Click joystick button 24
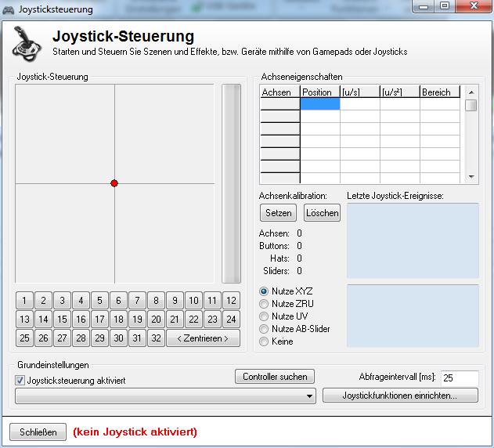This screenshot has width=494, height=448. pyautogui.click(x=231, y=320)
